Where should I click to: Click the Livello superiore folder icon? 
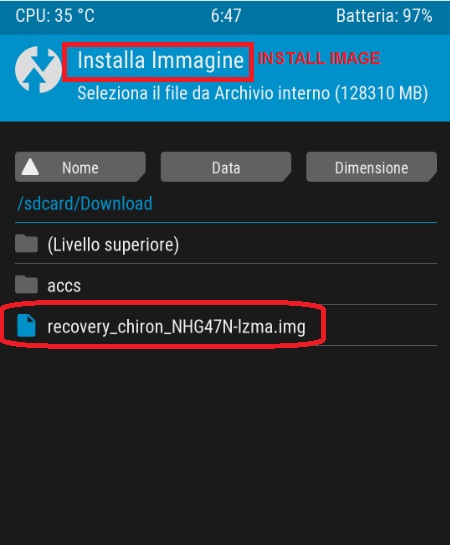point(26,243)
